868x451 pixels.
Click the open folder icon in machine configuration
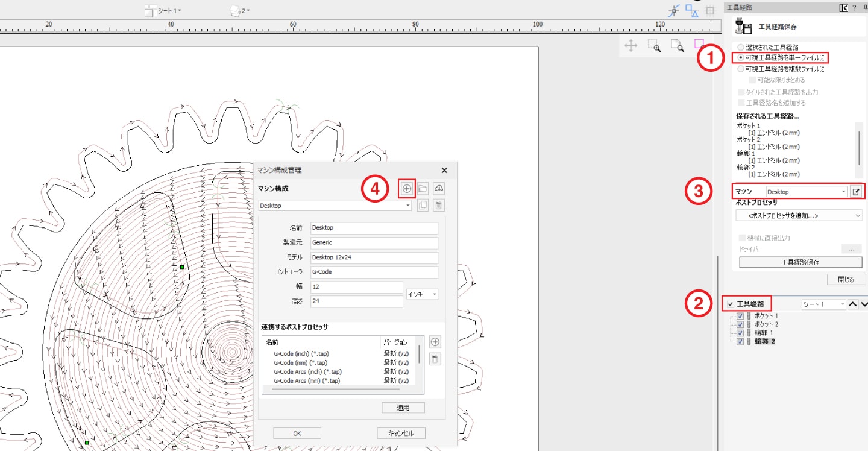(x=423, y=189)
